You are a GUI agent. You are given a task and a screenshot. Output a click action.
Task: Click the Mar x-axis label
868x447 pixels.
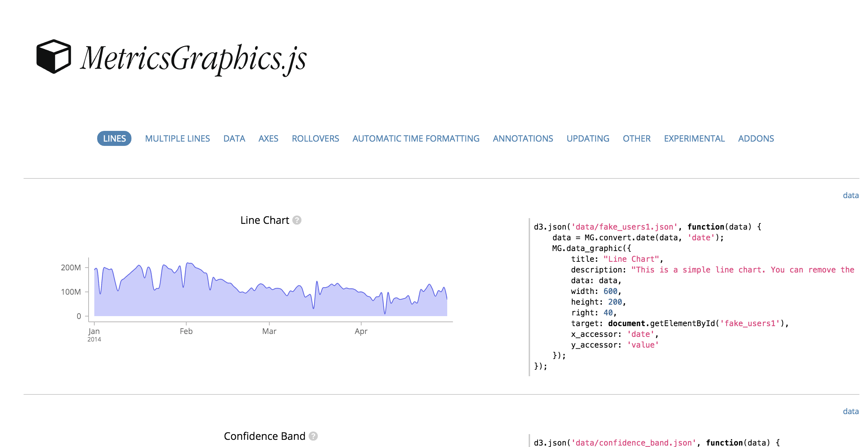(x=269, y=331)
